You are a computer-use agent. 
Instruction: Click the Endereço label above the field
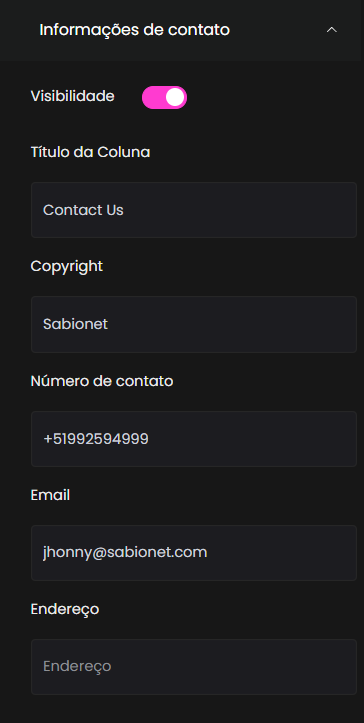(65, 610)
